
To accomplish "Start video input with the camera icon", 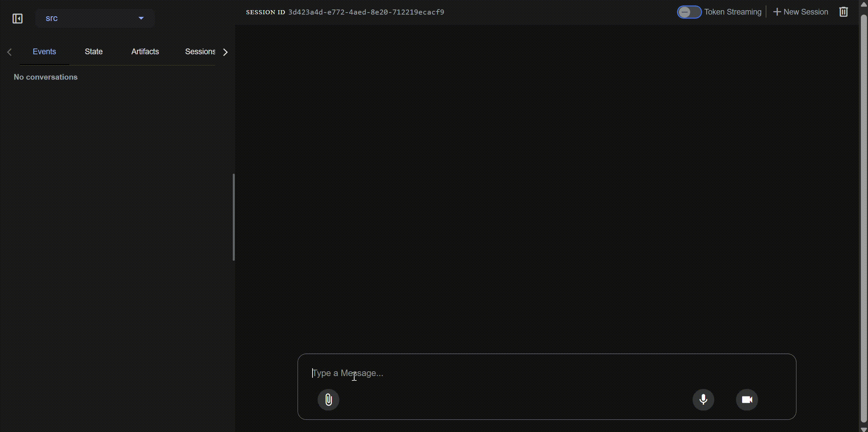I will pos(747,399).
